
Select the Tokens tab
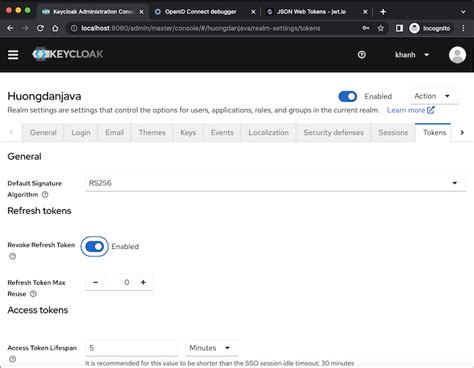(434, 133)
